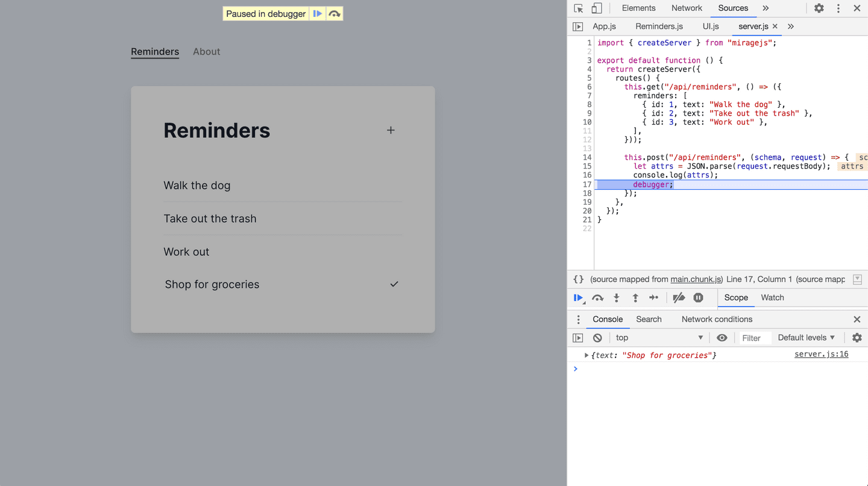This screenshot has height=486, width=868.
Task: Select the Inspect element cursor icon
Action: tap(577, 8)
